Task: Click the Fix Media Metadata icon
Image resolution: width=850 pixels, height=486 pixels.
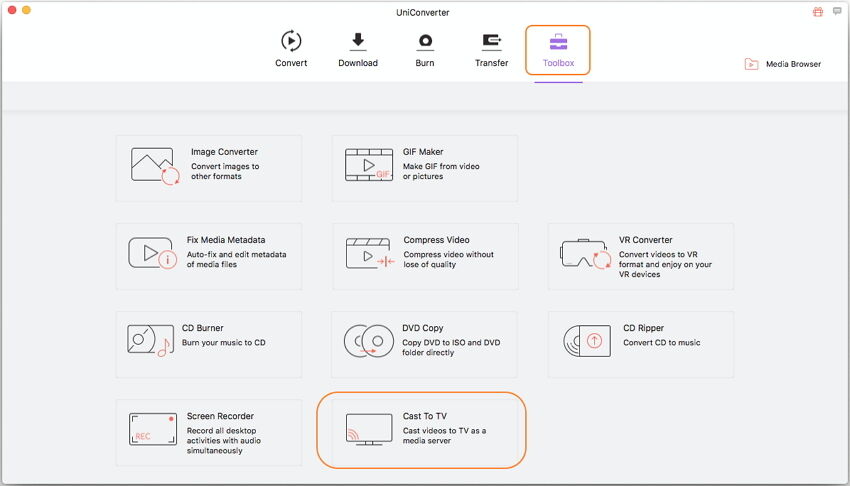Action: coord(153,253)
